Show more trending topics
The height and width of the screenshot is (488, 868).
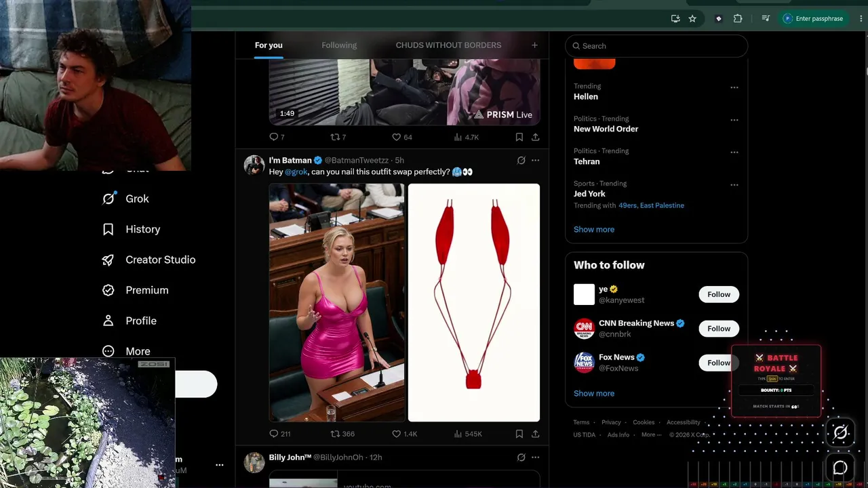594,229
